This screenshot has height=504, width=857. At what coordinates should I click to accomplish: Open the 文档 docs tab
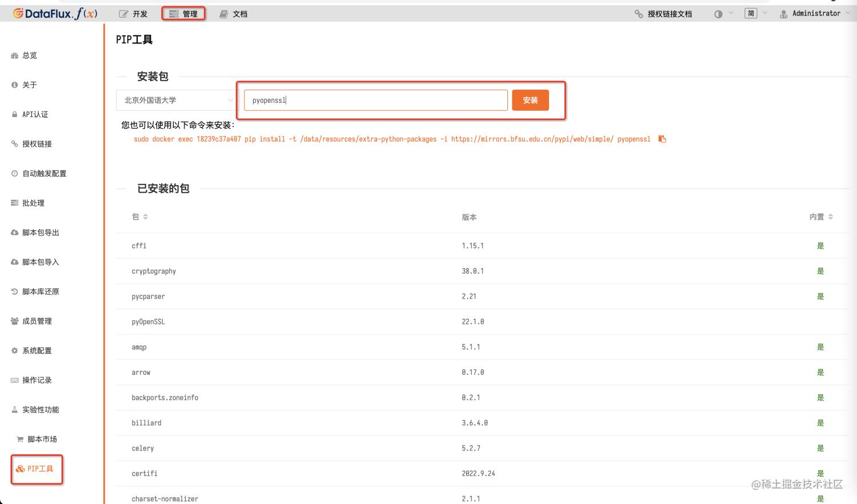click(234, 14)
